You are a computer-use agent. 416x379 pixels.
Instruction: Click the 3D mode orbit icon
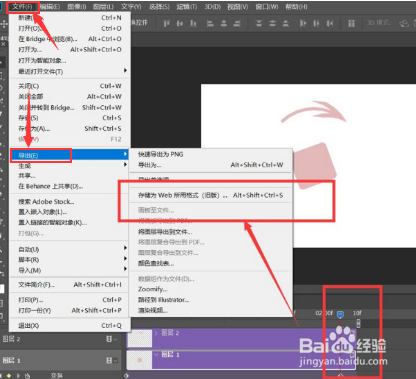point(404,23)
